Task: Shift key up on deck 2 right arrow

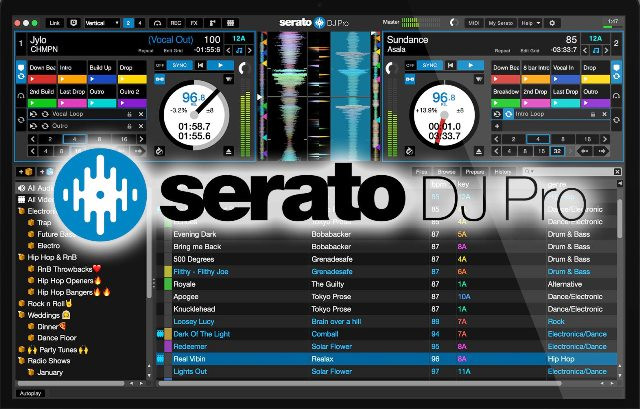Action: click(x=607, y=51)
